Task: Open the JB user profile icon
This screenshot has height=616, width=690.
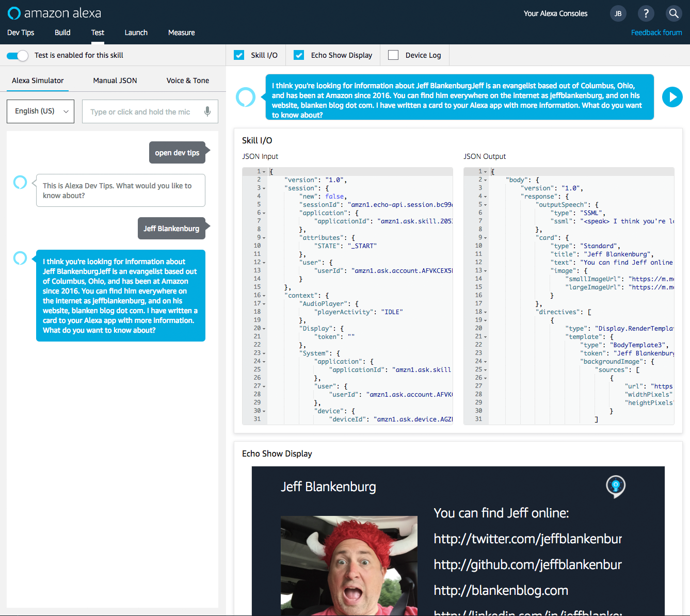Action: [618, 13]
